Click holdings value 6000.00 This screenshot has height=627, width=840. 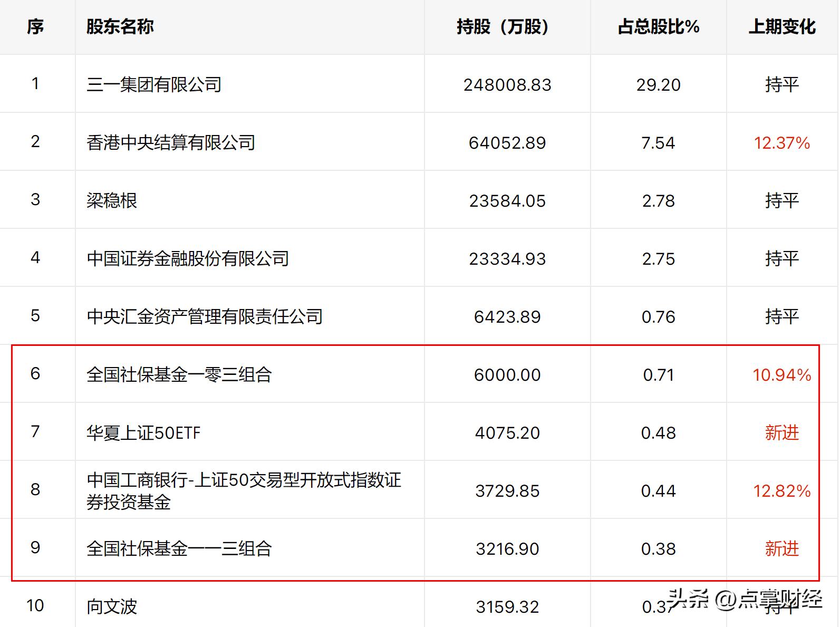click(x=507, y=375)
